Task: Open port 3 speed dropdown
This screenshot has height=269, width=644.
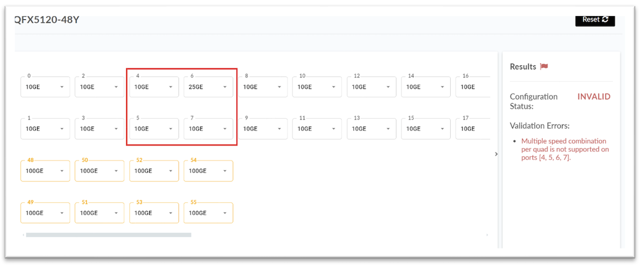Action: [100, 129]
